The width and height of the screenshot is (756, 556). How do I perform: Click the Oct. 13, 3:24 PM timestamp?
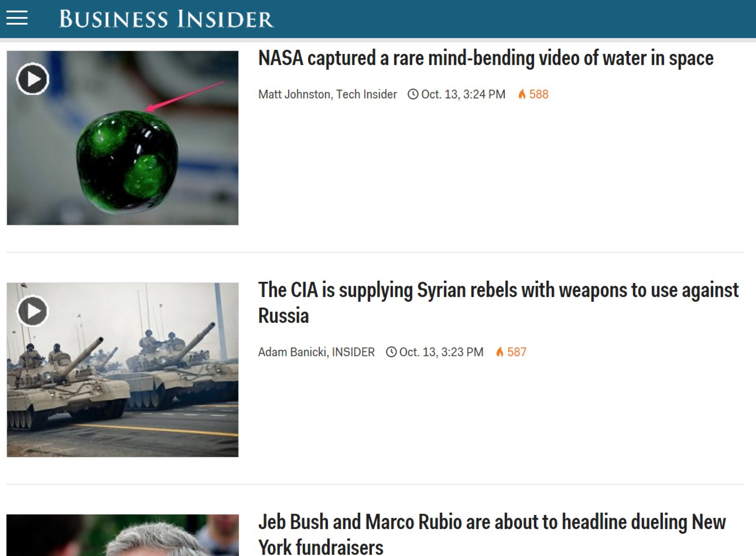click(463, 94)
